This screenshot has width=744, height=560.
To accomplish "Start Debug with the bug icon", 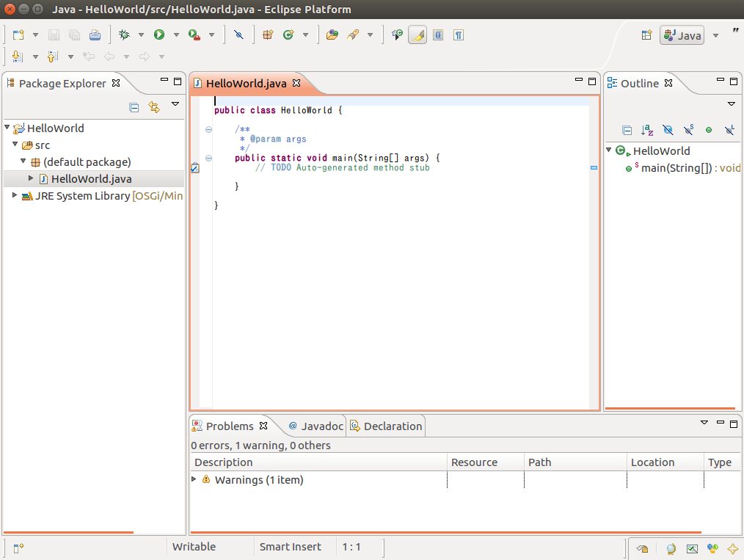I will click(124, 34).
